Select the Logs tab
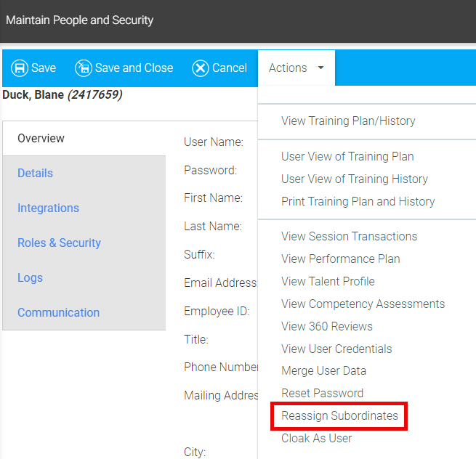476x459 pixels. [x=30, y=277]
